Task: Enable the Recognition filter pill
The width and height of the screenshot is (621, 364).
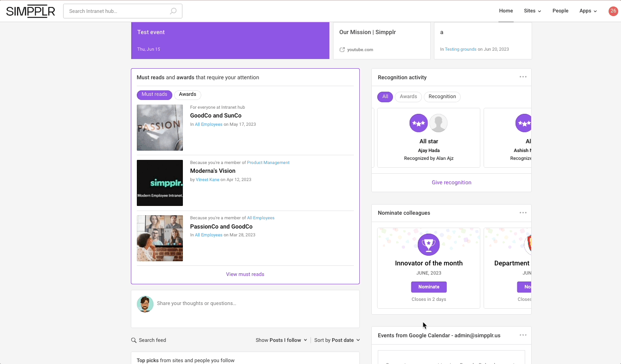Action: (x=442, y=97)
